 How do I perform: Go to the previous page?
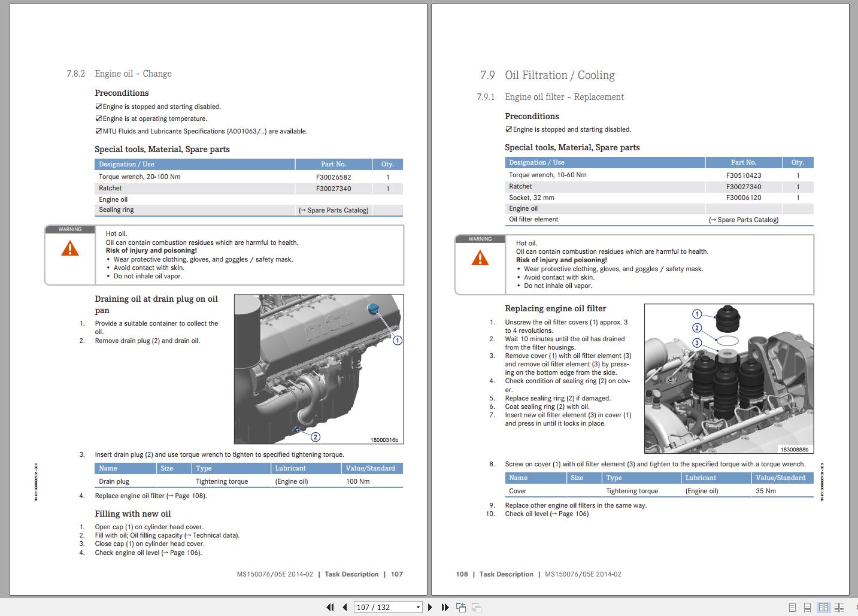[344, 607]
